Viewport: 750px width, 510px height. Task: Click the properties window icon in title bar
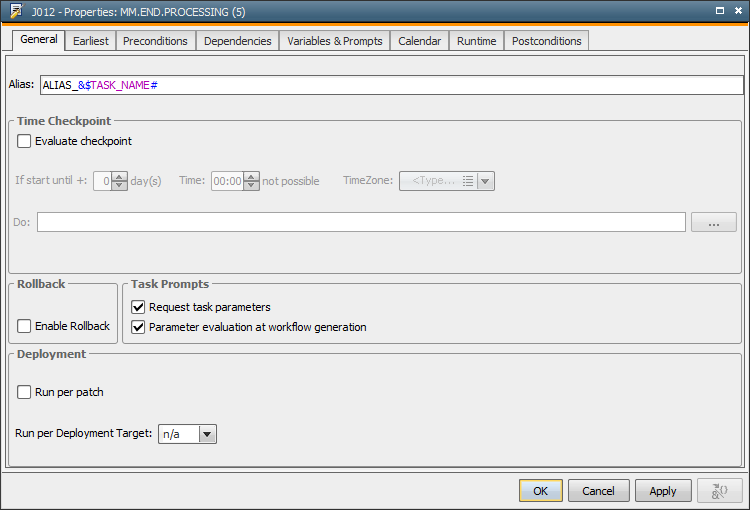coord(17,11)
